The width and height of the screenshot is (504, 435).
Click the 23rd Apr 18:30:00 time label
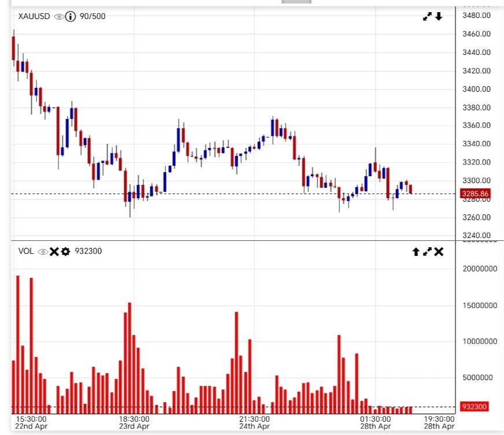(134, 422)
